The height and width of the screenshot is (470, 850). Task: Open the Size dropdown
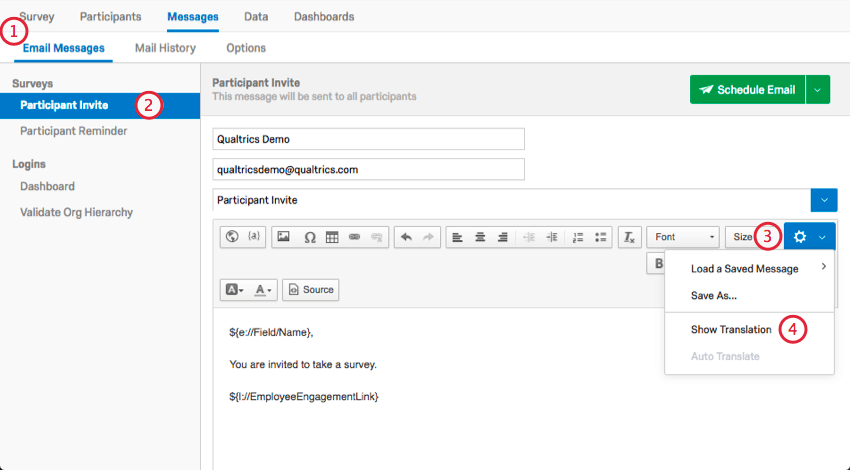(742, 237)
